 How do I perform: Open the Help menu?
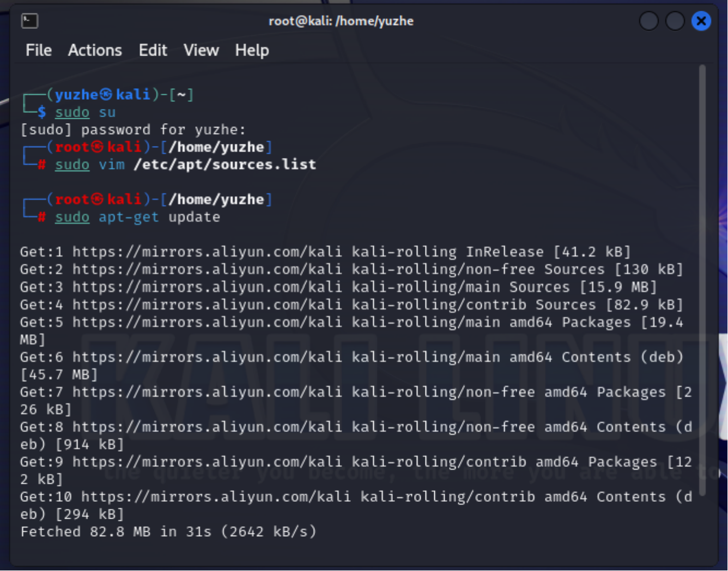252,51
